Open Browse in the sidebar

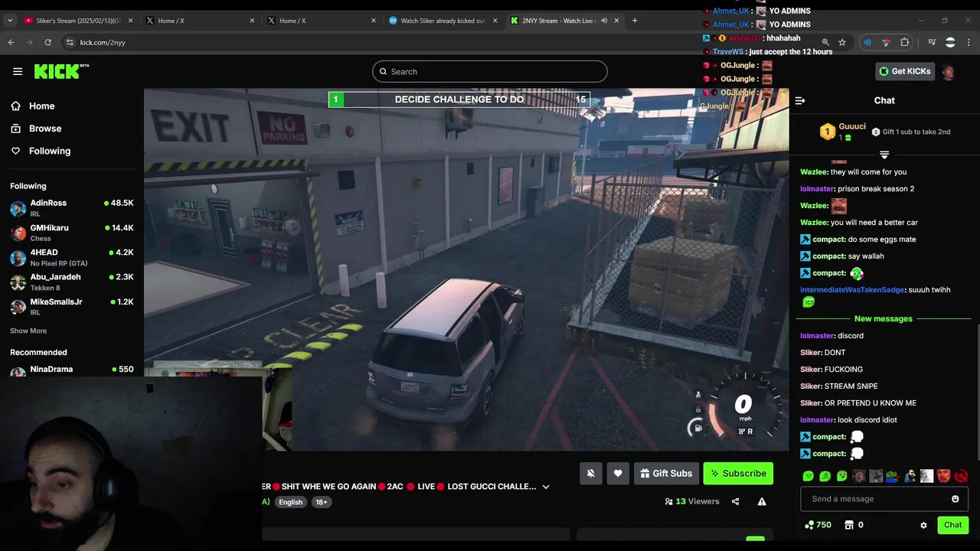(35, 129)
